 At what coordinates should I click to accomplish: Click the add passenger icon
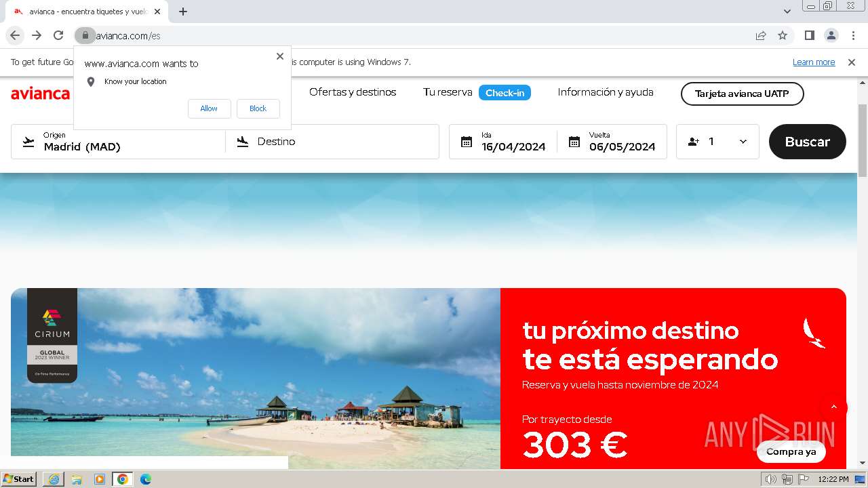(693, 142)
